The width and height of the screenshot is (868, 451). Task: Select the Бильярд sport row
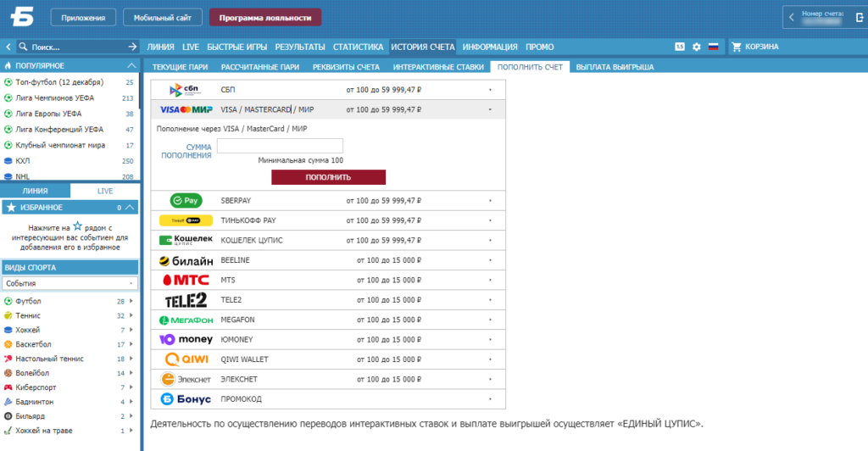[x=70, y=416]
